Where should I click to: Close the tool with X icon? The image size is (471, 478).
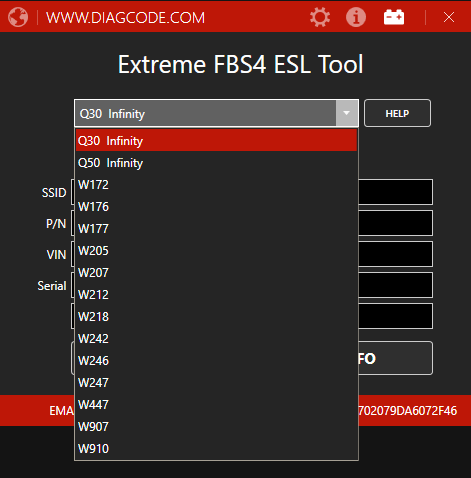[449, 17]
